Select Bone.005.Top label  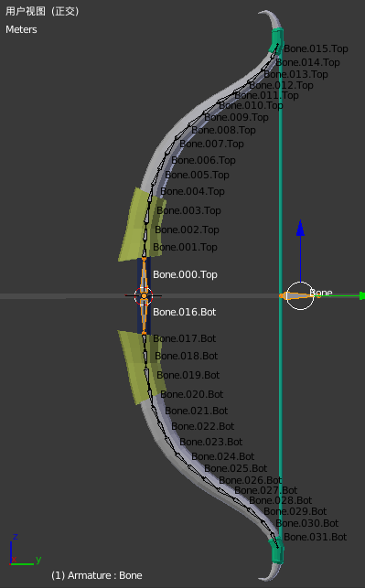[x=197, y=175]
